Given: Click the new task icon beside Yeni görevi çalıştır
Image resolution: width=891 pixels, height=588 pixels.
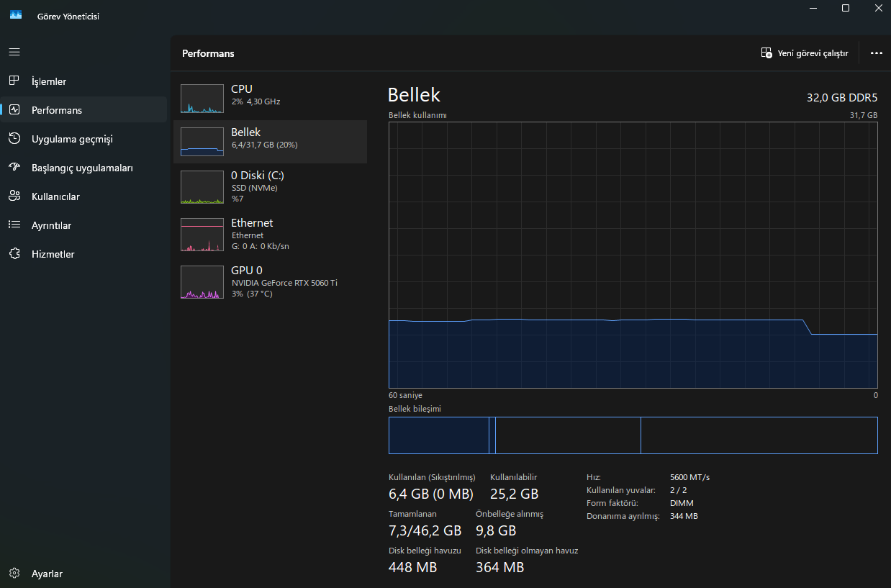Looking at the screenshot, I should 766,53.
